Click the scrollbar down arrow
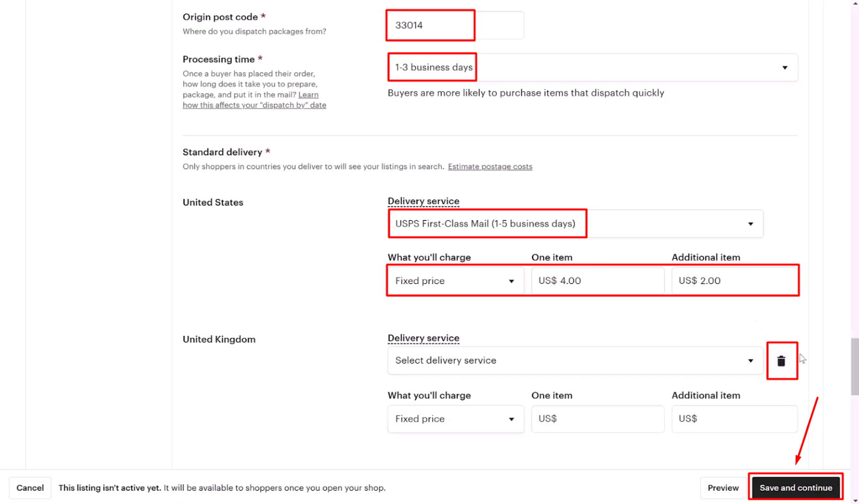 click(855, 500)
